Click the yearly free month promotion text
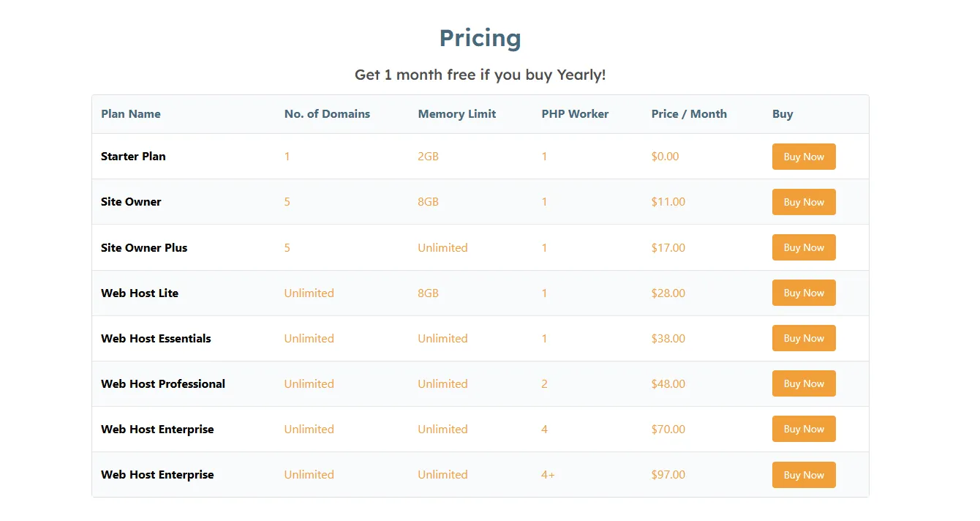This screenshot has width=980, height=521. [480, 75]
